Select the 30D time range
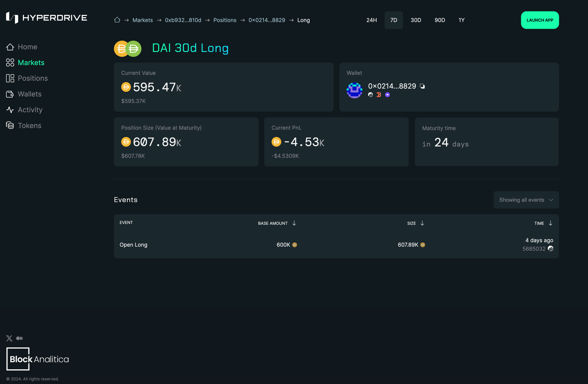 pyautogui.click(x=416, y=20)
